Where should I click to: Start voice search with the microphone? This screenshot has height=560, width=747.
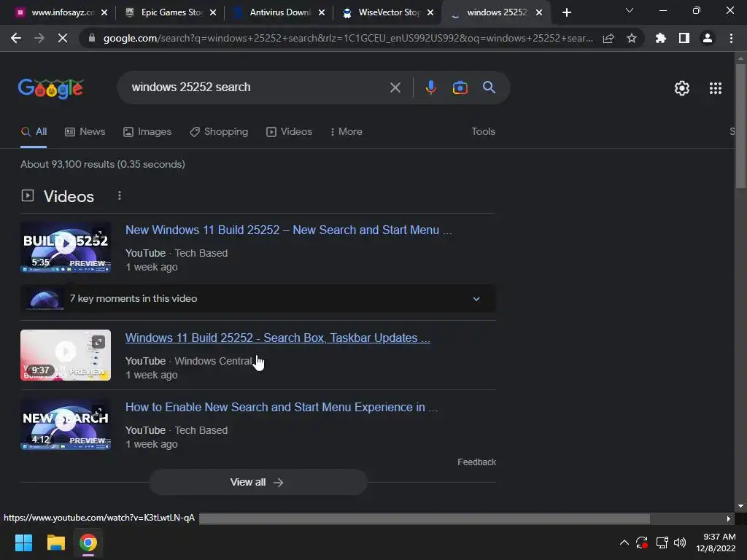pos(431,87)
